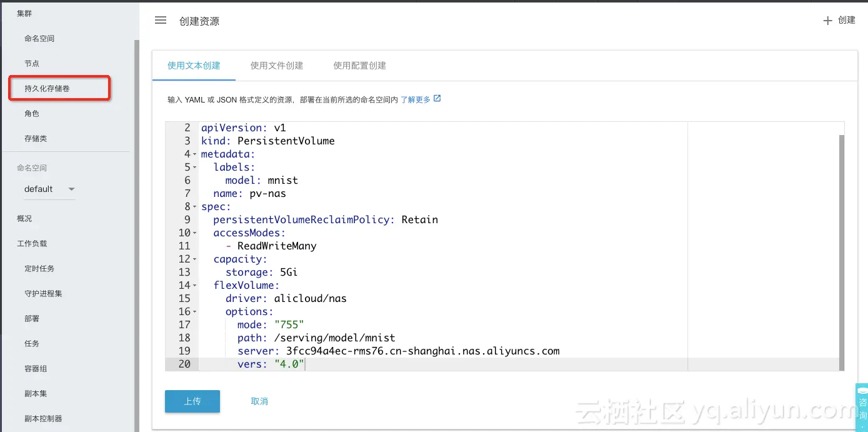
Task: Collapse the labels block at line 5
Action: [x=194, y=168]
